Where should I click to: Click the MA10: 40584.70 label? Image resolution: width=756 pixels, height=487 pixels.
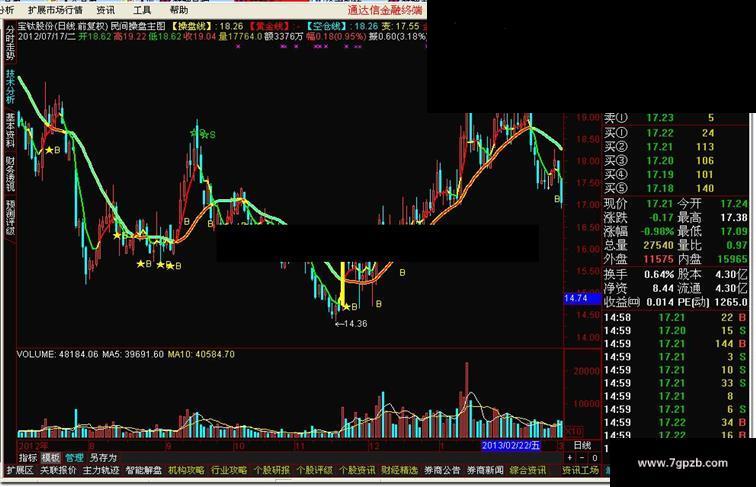(202, 354)
